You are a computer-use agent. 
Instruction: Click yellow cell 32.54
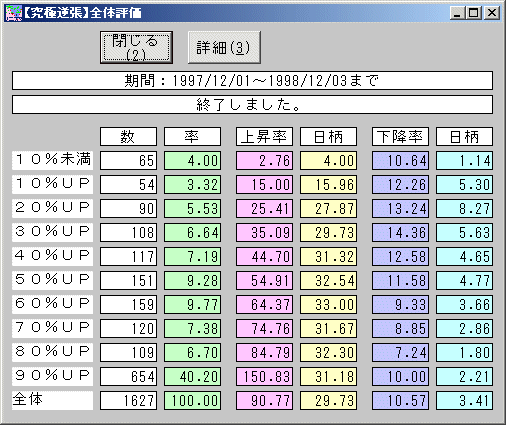point(328,280)
